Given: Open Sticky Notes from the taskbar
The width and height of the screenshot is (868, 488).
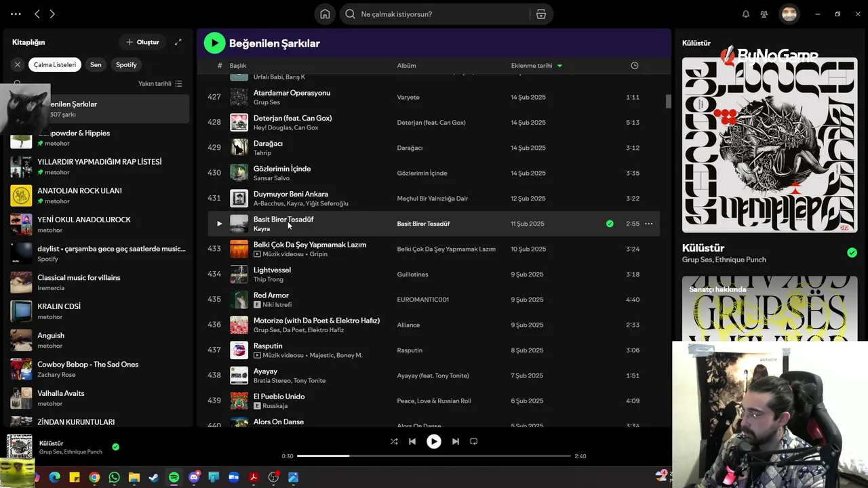Looking at the screenshot, I should click(75, 478).
